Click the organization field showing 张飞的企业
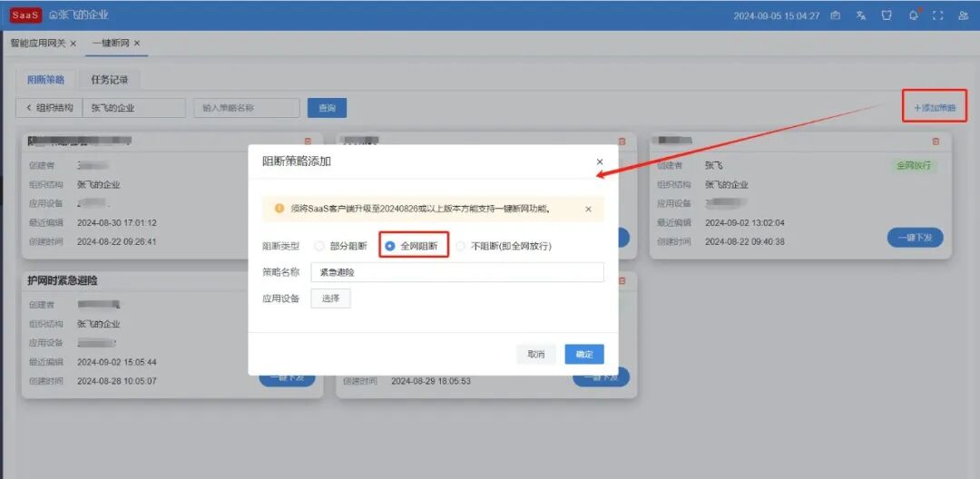980x479 pixels. (133, 107)
